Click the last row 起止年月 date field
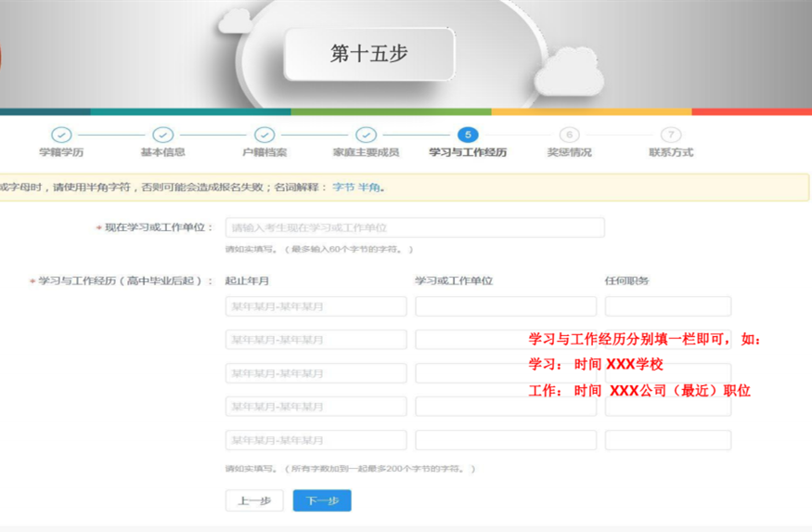This screenshot has width=812, height=532. click(x=316, y=440)
